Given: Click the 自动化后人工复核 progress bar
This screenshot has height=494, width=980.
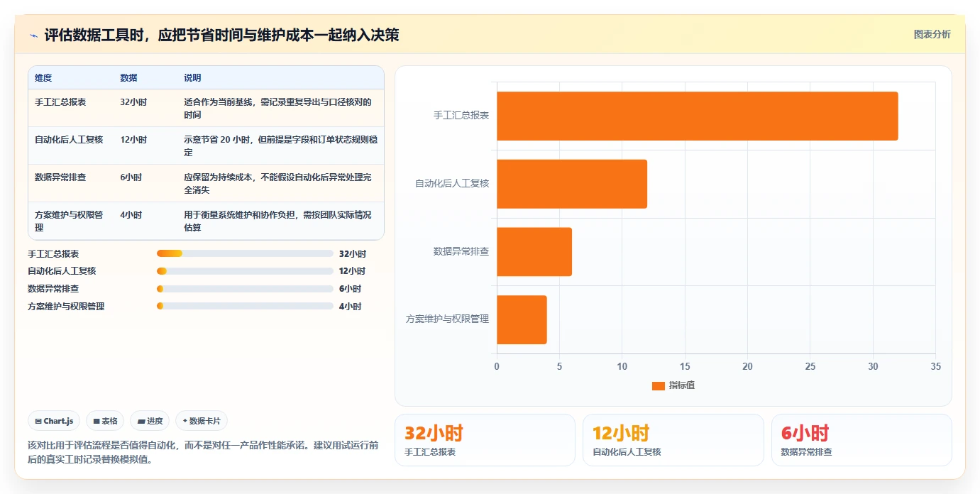Looking at the screenshot, I should [x=245, y=271].
